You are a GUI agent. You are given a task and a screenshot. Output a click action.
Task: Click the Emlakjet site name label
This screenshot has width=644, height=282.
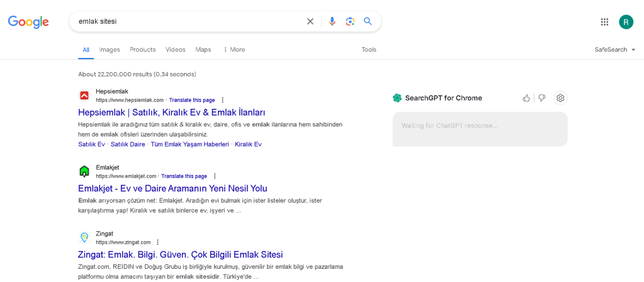point(108,167)
